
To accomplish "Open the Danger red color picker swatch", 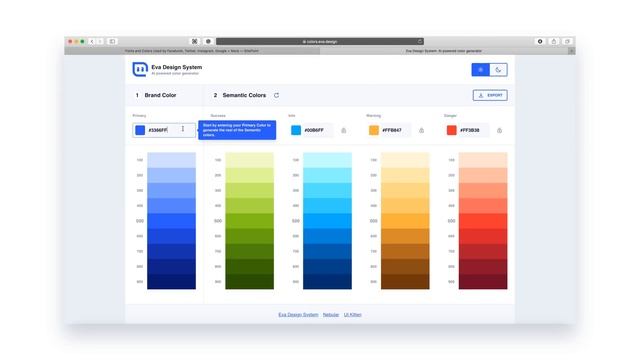I will point(451,130).
